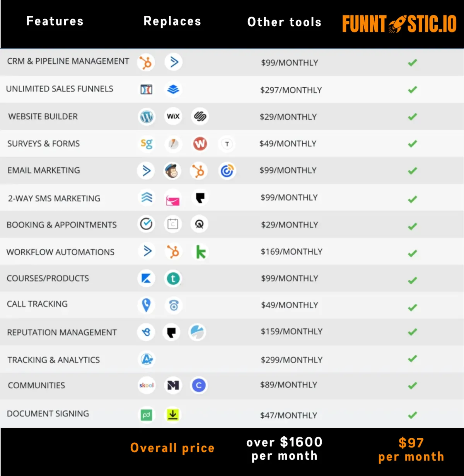Click the green Keap 'k' icon
The width and height of the screenshot is (464, 476).
(201, 252)
